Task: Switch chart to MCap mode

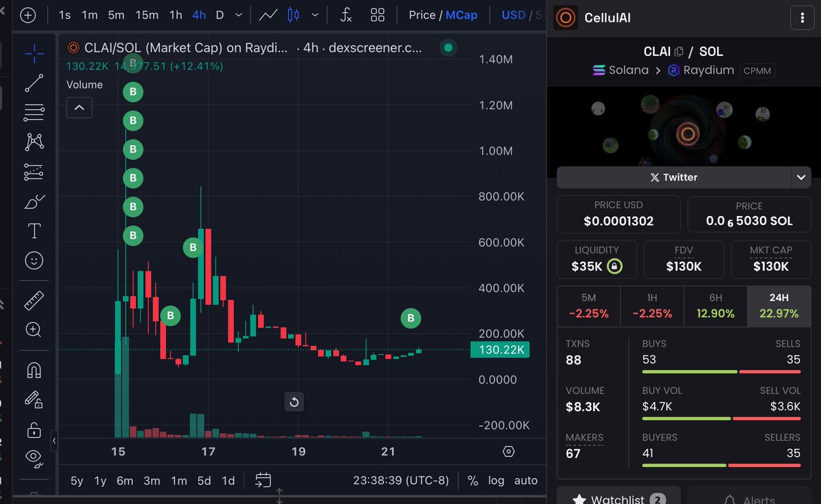Action: [461, 14]
